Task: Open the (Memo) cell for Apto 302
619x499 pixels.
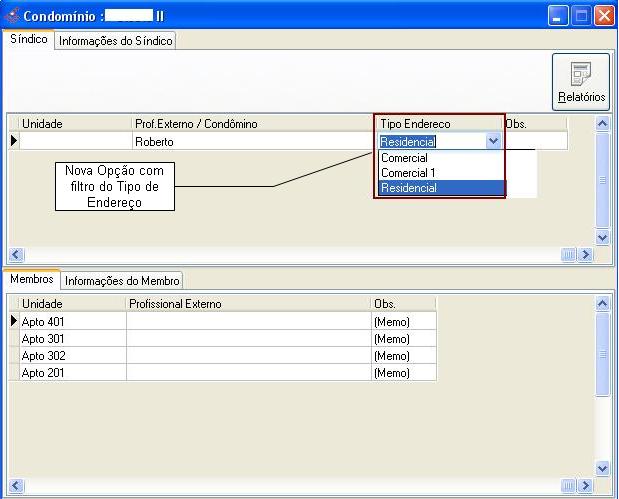Action: [x=403, y=356]
